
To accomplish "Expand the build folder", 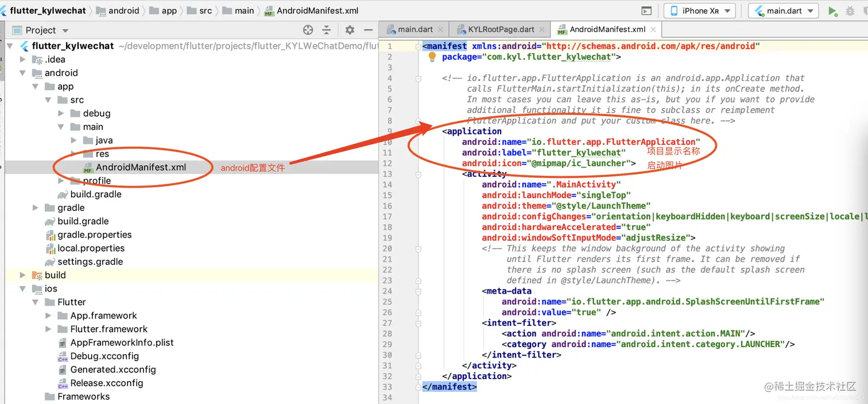I will (23, 275).
